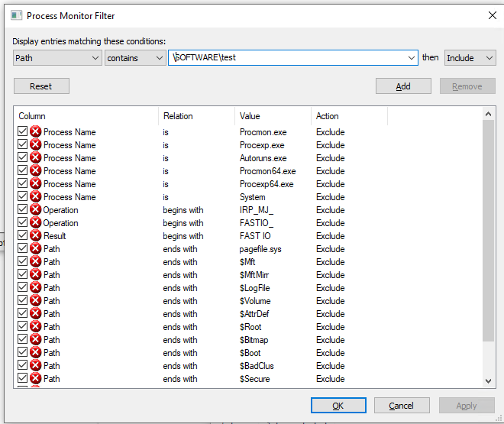The height and width of the screenshot is (424, 504).
Task: Disable the System process filter checkbox
Action: tap(22, 196)
